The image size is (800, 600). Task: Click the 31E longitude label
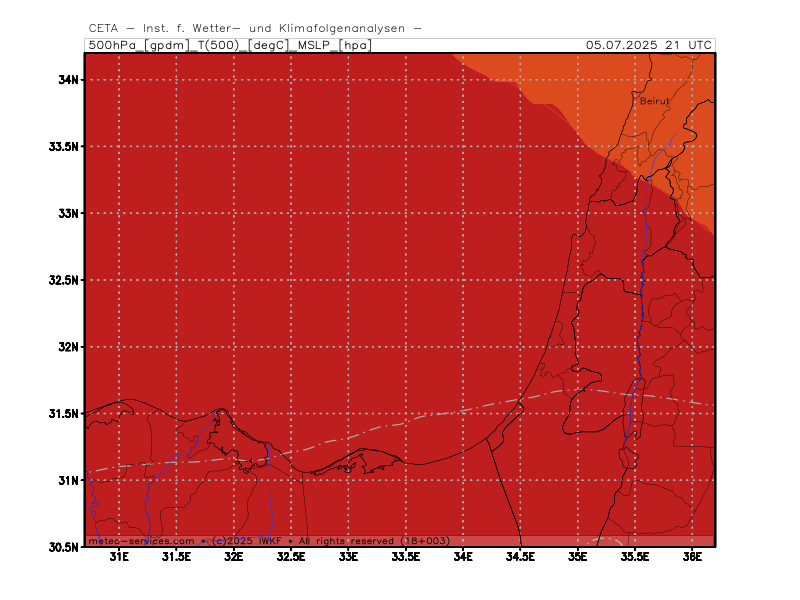point(119,557)
